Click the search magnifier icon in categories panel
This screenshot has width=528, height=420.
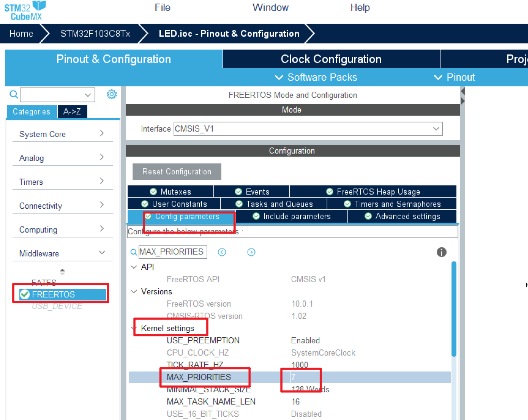pos(14,94)
